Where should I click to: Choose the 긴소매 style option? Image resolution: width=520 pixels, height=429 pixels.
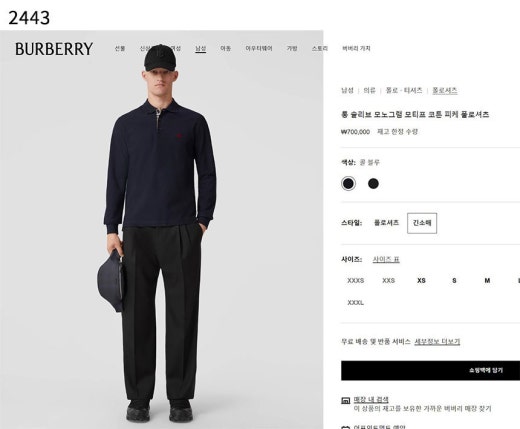click(422, 223)
